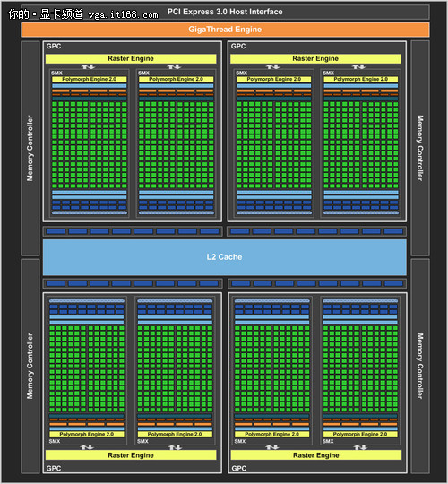Click the GPC label of lower-left cluster

coord(54,468)
